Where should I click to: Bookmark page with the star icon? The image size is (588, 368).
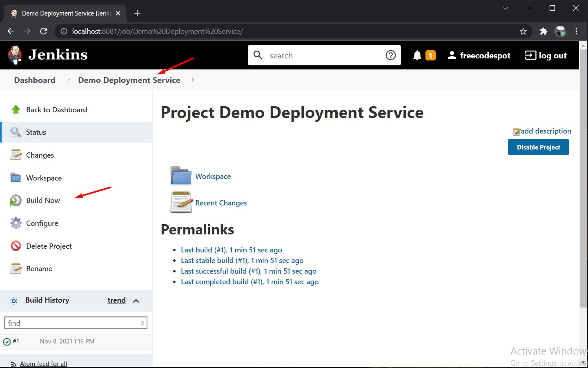pos(523,31)
